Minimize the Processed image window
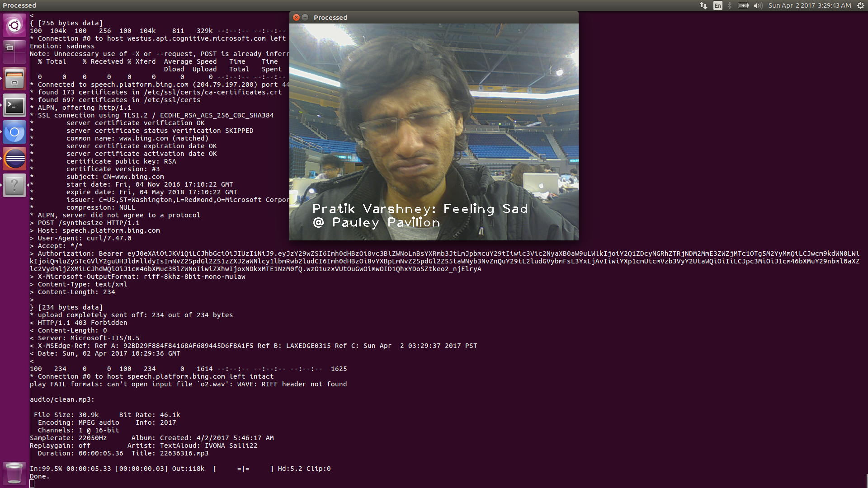The height and width of the screenshot is (488, 868). pos(305,17)
